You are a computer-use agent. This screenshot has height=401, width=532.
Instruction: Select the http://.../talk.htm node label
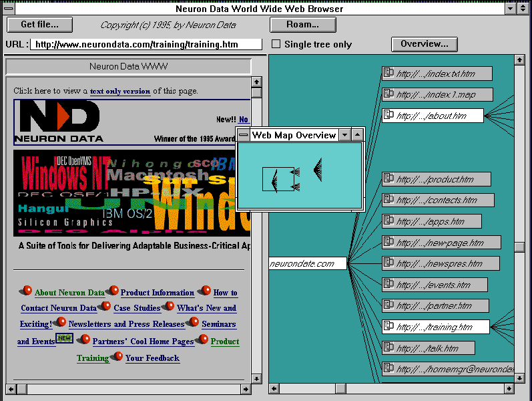click(x=427, y=348)
